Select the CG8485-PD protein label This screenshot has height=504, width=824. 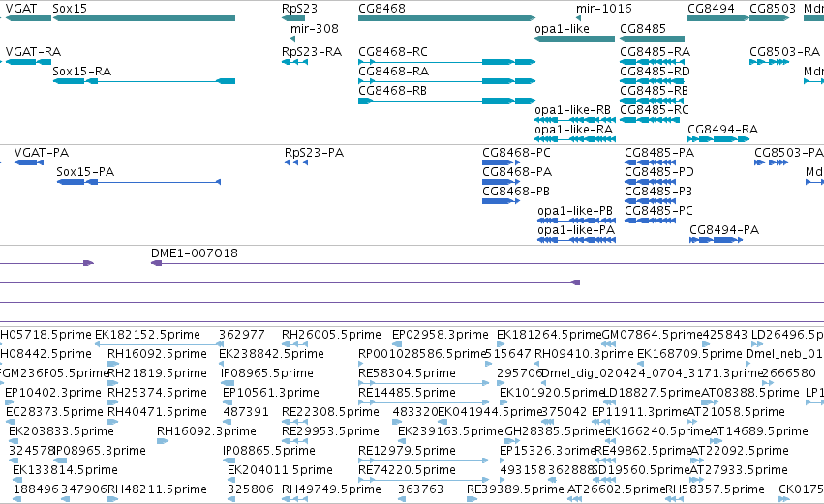click(x=659, y=172)
